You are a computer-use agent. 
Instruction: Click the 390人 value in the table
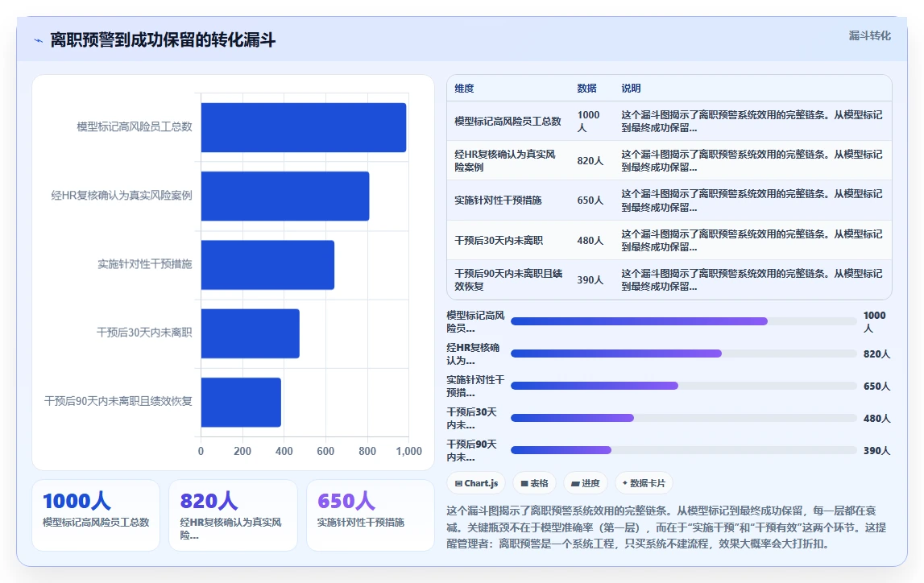(x=590, y=279)
